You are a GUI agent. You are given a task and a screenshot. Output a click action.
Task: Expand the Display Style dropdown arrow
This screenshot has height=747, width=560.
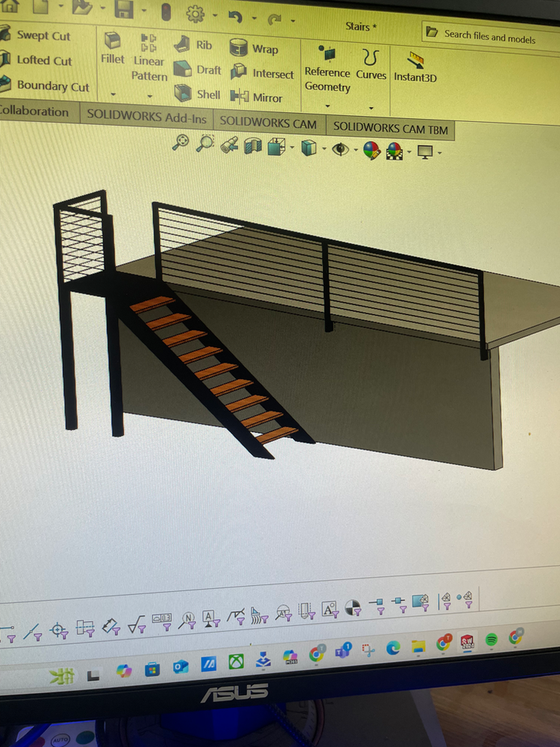(324, 149)
